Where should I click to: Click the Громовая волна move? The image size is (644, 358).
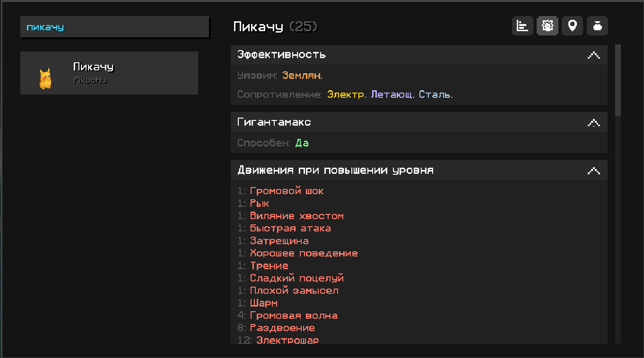pyautogui.click(x=294, y=315)
